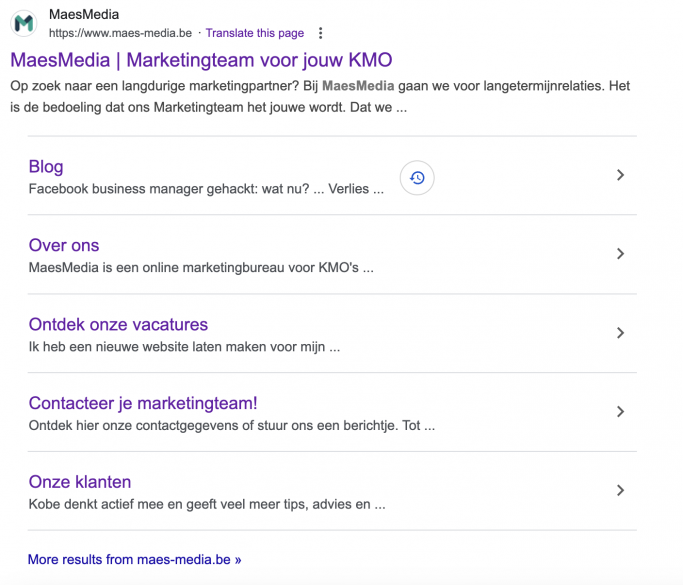683x585 pixels.
Task: Open Ontdek onze vacatures link
Action: click(118, 325)
